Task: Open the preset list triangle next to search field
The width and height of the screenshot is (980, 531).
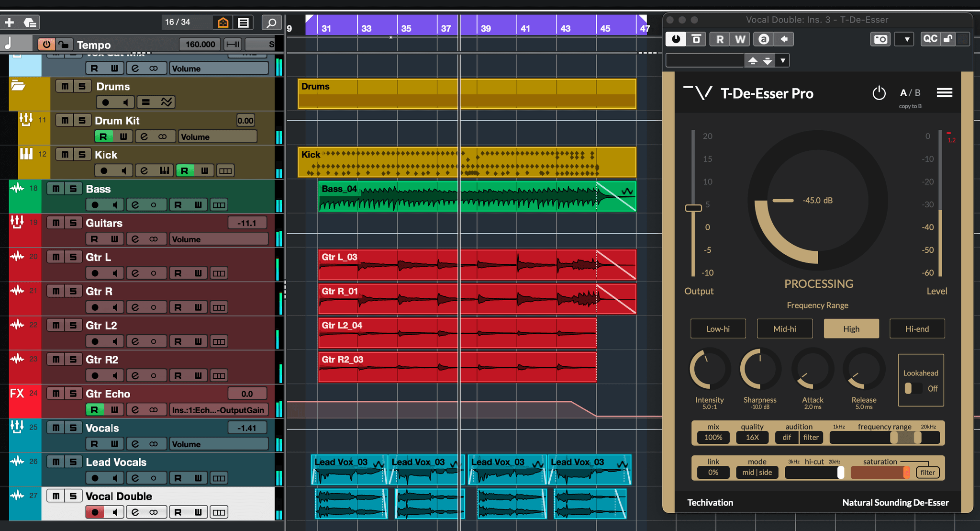Action: coord(783,60)
